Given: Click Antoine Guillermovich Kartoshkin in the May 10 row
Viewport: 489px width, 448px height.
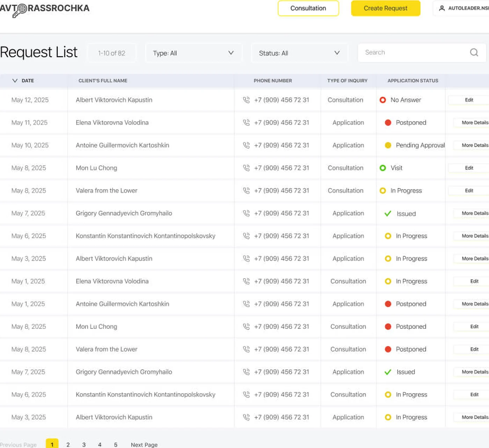Looking at the screenshot, I should click(122, 145).
